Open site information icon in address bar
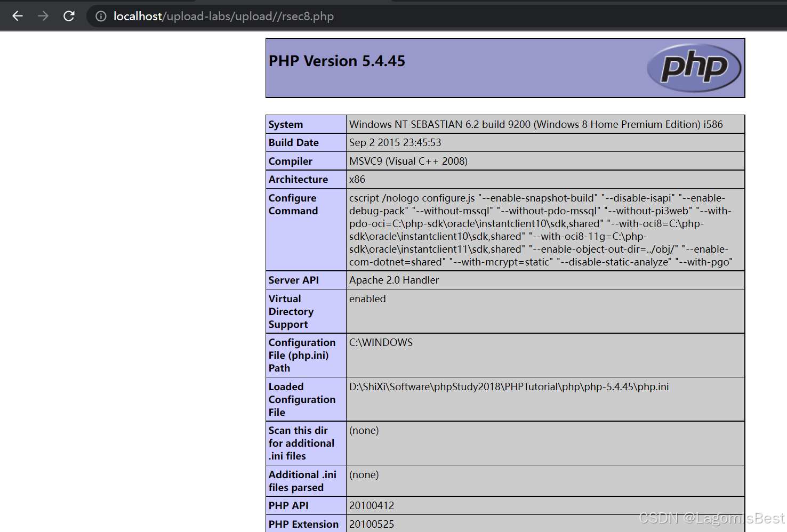This screenshot has height=532, width=787. click(101, 17)
